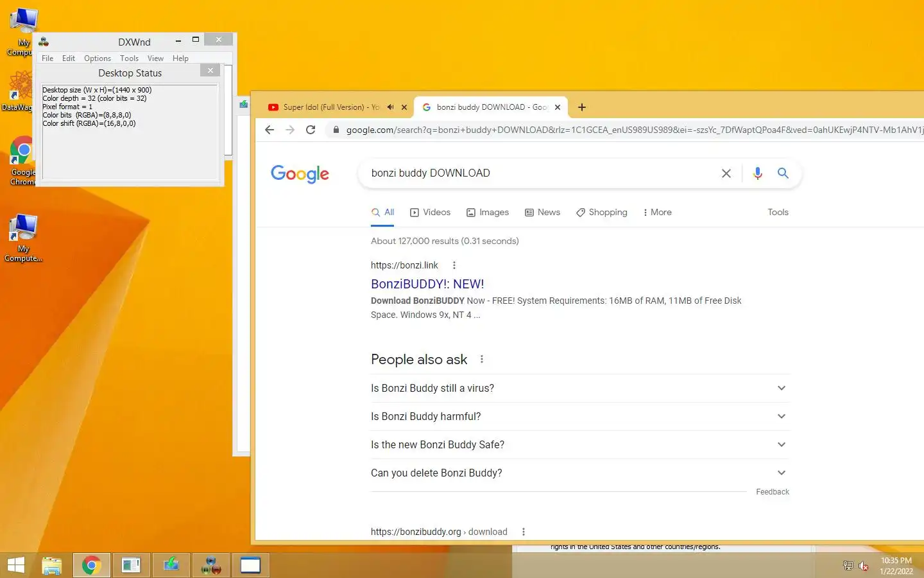Switch to News results
Screen dimensions: 924x578
(543, 213)
